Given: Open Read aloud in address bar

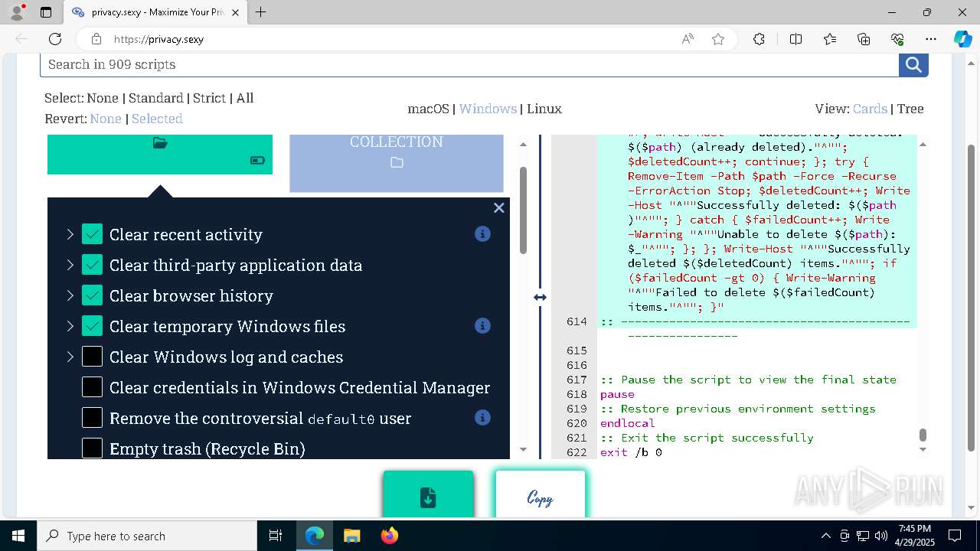Looking at the screenshot, I should 688,39.
